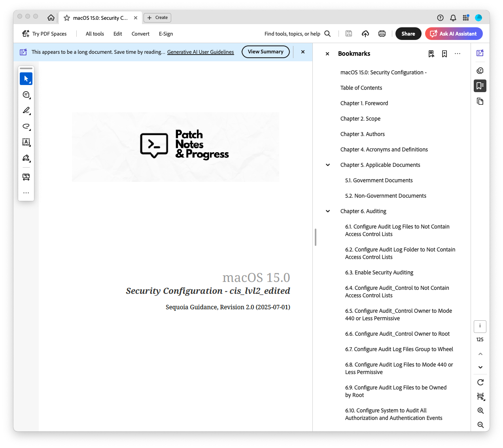Dismiss the long document banner
This screenshot has height=448, width=503.
click(303, 52)
